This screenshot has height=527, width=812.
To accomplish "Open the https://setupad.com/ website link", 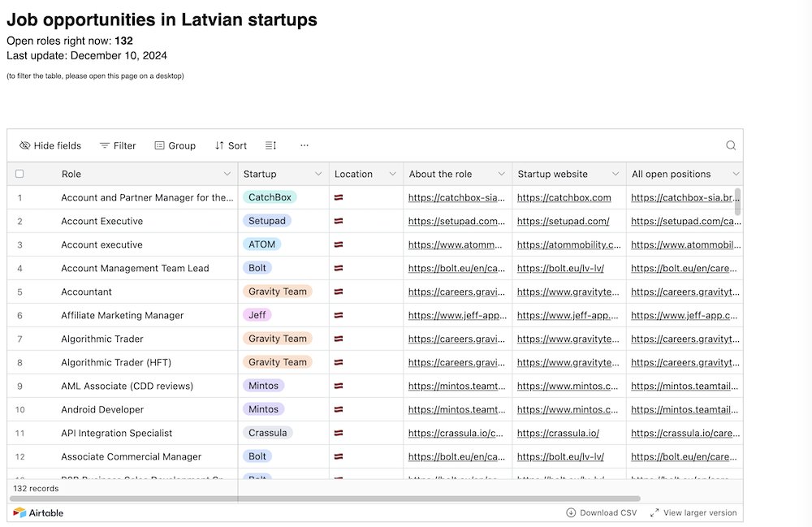I will pos(563,221).
